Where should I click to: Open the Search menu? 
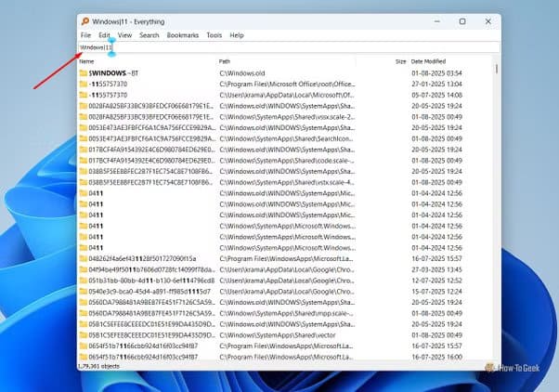(x=149, y=35)
